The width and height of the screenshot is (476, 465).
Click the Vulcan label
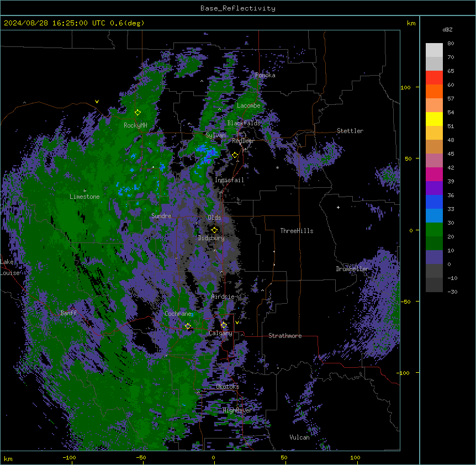tap(300, 437)
